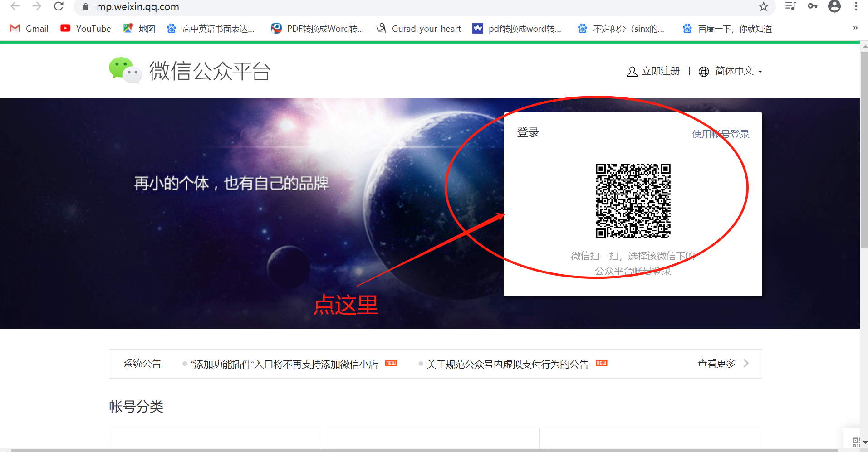868x452 pixels.
Task: Click 查看更多 announcements
Action: click(716, 364)
